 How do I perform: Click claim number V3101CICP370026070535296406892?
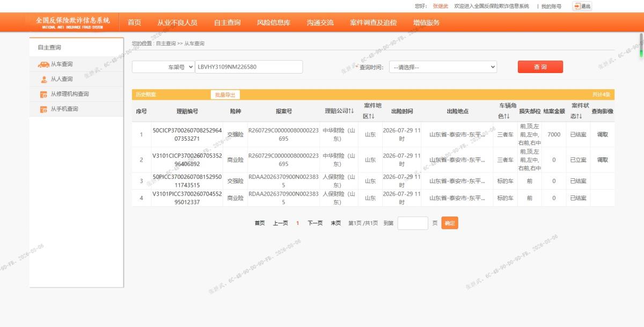point(187,160)
